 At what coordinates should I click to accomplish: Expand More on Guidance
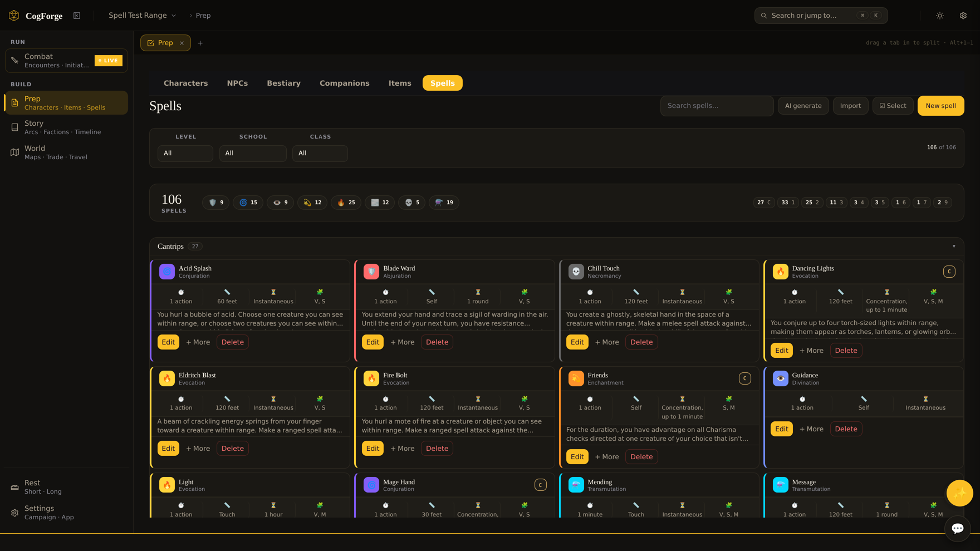811,429
